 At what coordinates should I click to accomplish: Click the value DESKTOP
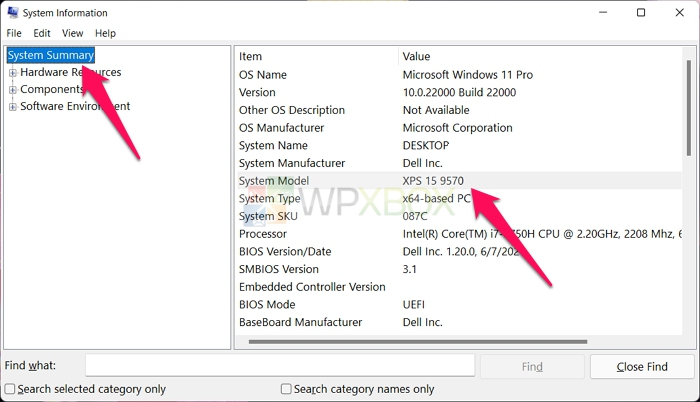click(426, 145)
